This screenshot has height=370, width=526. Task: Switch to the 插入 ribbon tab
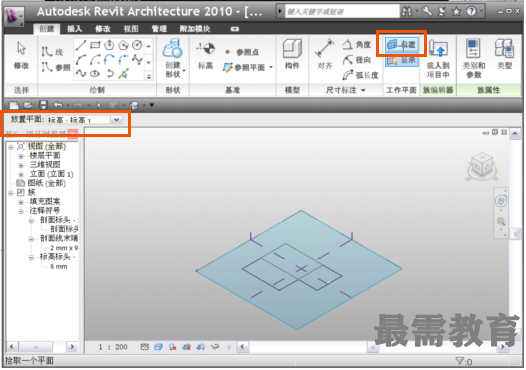point(74,29)
